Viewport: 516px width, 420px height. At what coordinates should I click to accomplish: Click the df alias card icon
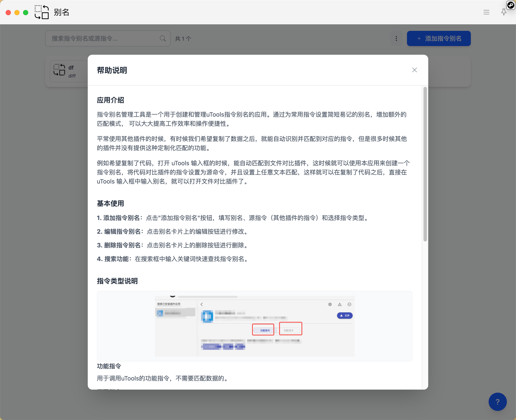(59, 70)
